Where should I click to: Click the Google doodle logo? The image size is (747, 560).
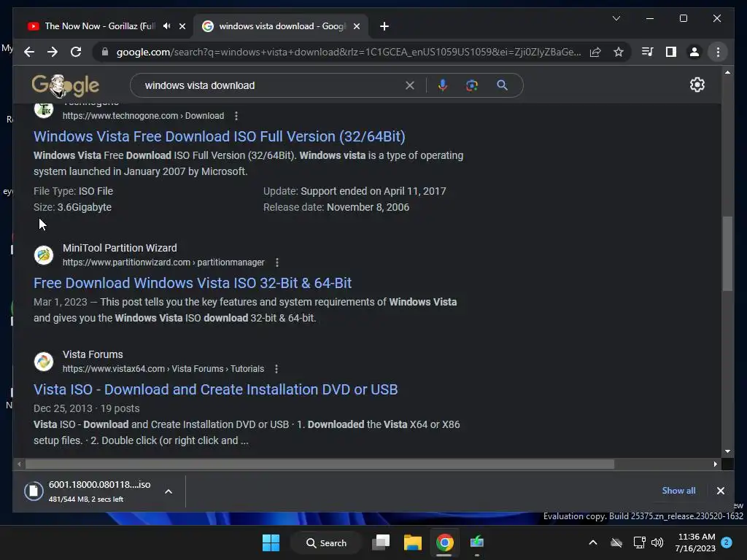[x=65, y=86]
